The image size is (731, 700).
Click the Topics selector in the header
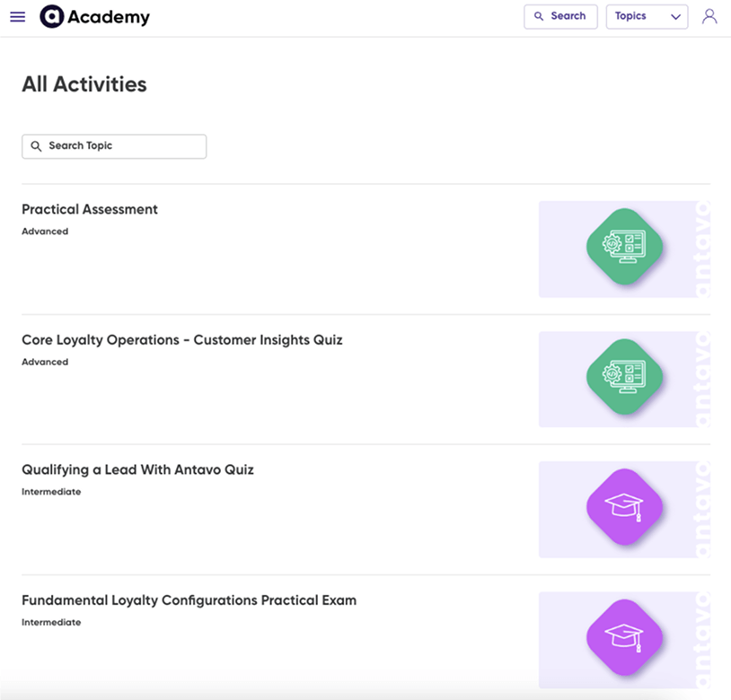(647, 16)
